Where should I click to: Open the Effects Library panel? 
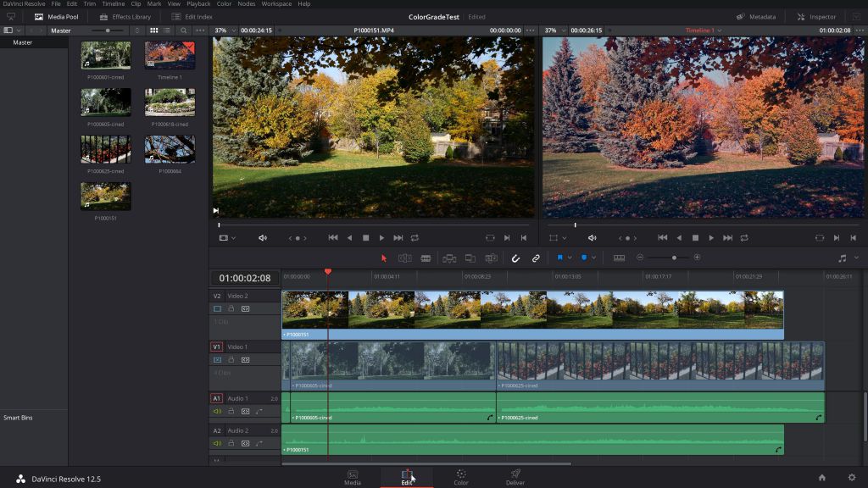point(125,17)
